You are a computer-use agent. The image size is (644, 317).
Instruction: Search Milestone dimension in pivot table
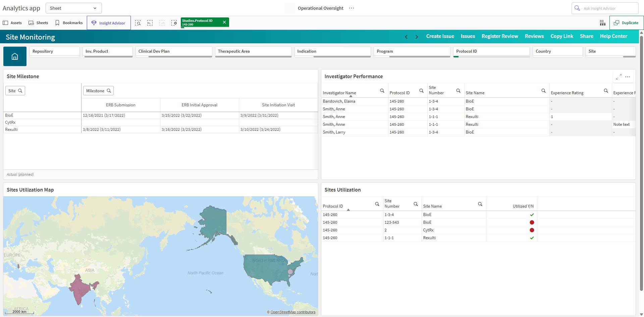[98, 91]
